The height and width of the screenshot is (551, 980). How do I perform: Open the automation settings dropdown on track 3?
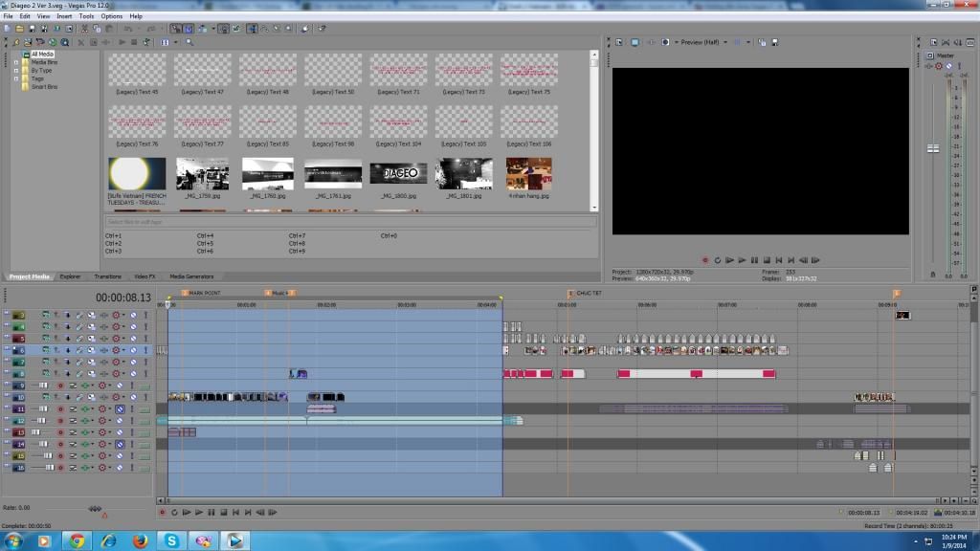point(123,316)
